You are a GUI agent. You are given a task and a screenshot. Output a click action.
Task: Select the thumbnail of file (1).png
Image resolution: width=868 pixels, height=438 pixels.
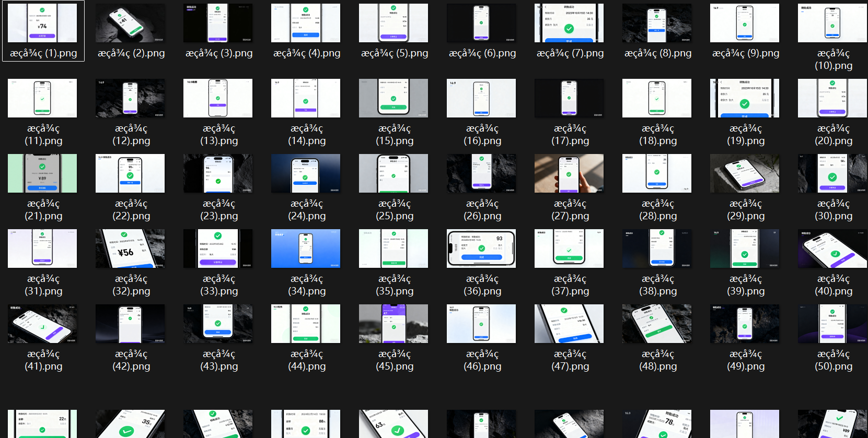[x=42, y=23]
